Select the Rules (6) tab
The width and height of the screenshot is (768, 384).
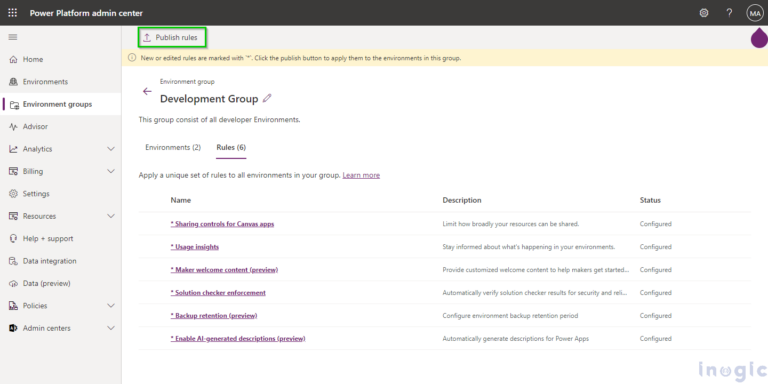tap(231, 147)
